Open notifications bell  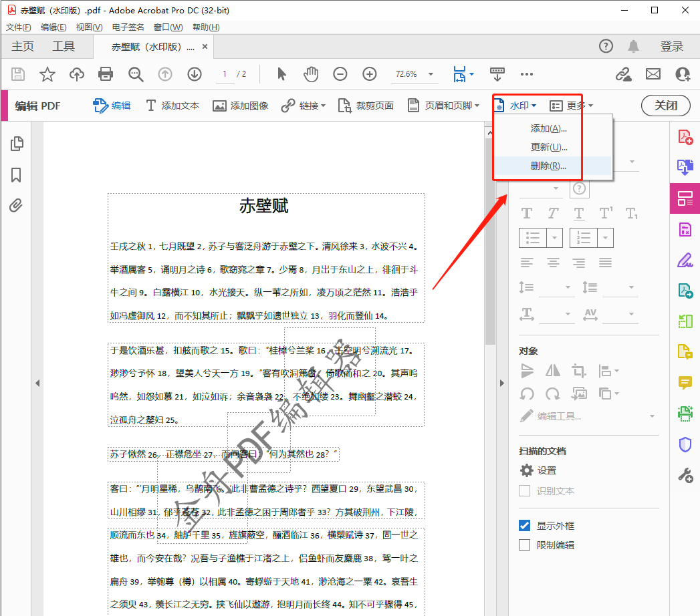[x=634, y=46]
